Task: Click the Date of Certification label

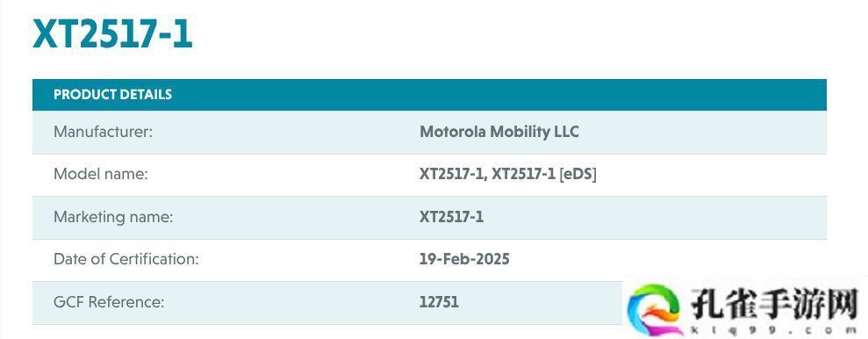Action: coord(126,259)
